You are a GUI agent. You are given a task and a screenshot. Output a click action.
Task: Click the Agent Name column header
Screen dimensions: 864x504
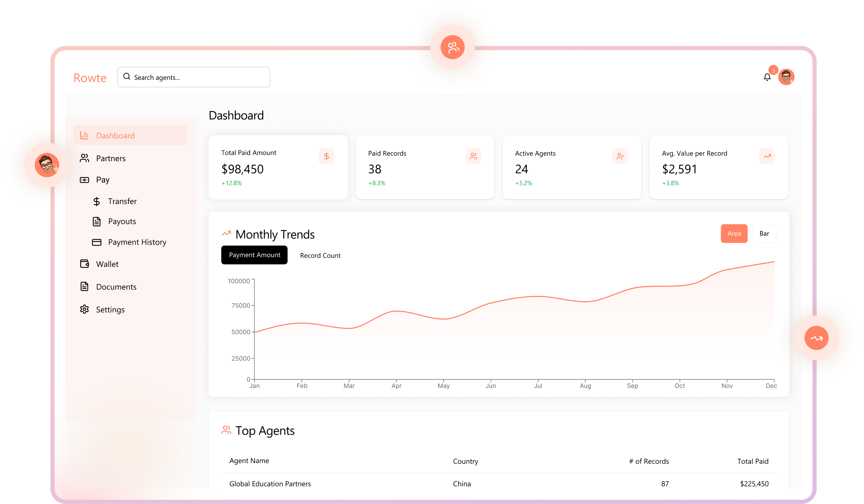click(x=249, y=461)
